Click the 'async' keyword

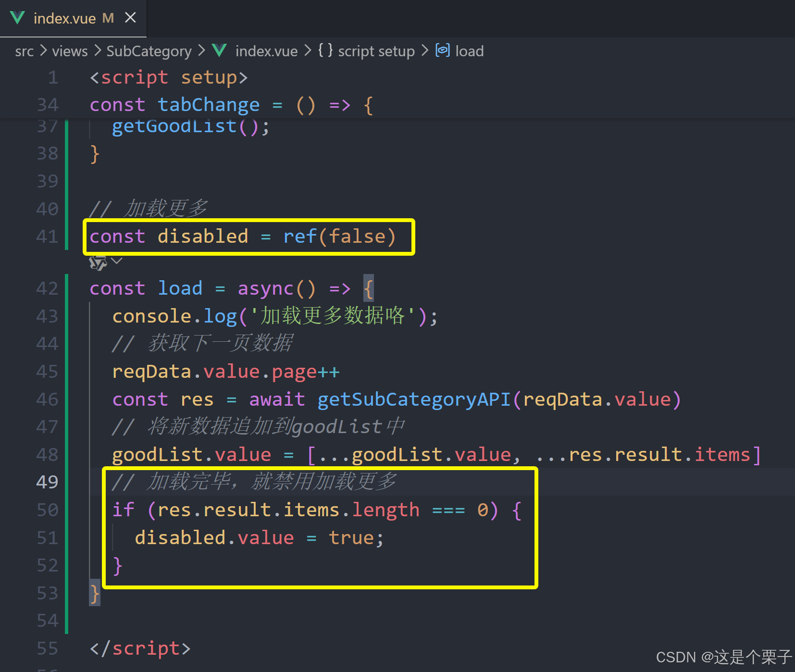click(265, 288)
